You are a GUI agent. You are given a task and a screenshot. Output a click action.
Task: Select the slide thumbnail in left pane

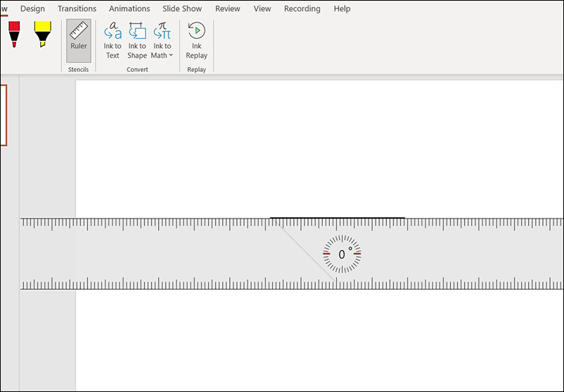click(x=3, y=114)
